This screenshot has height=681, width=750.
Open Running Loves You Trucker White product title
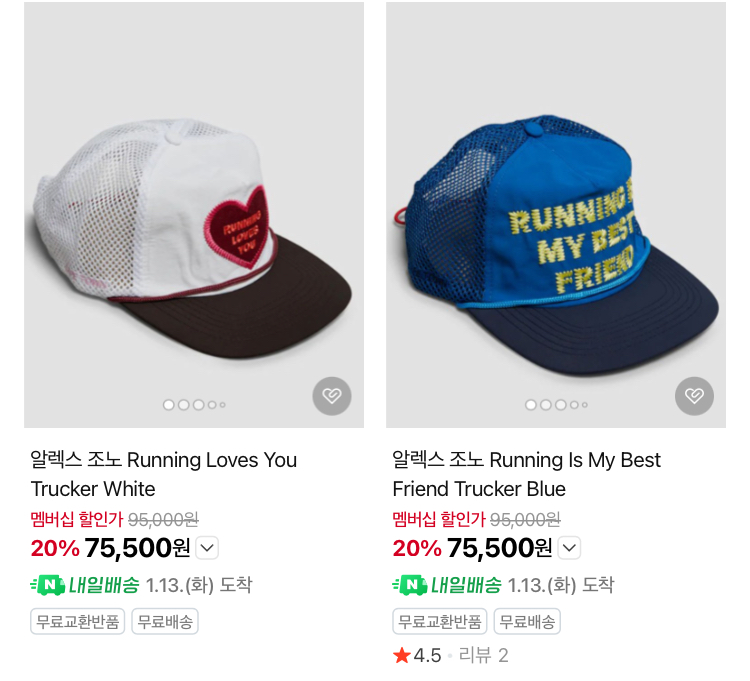164,474
